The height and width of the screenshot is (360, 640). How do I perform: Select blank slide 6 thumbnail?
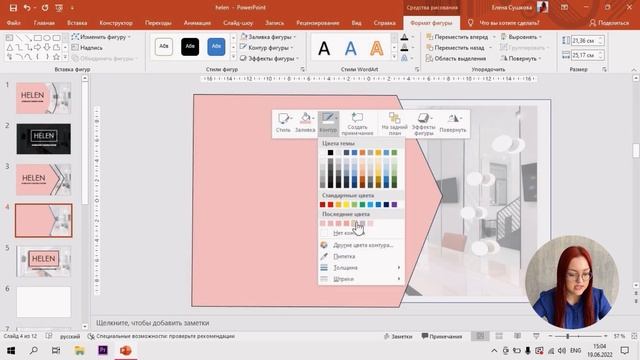43,302
